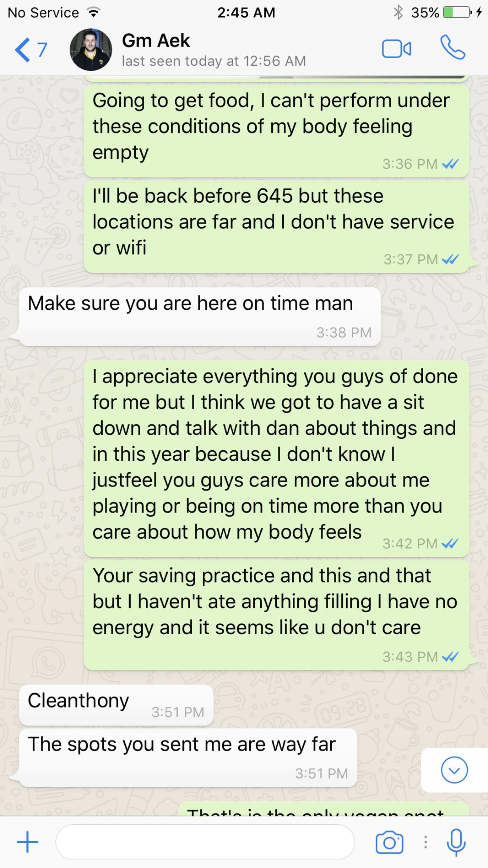Select the 'Cleanthony' message bubble
488x868 pixels.
coord(116,706)
